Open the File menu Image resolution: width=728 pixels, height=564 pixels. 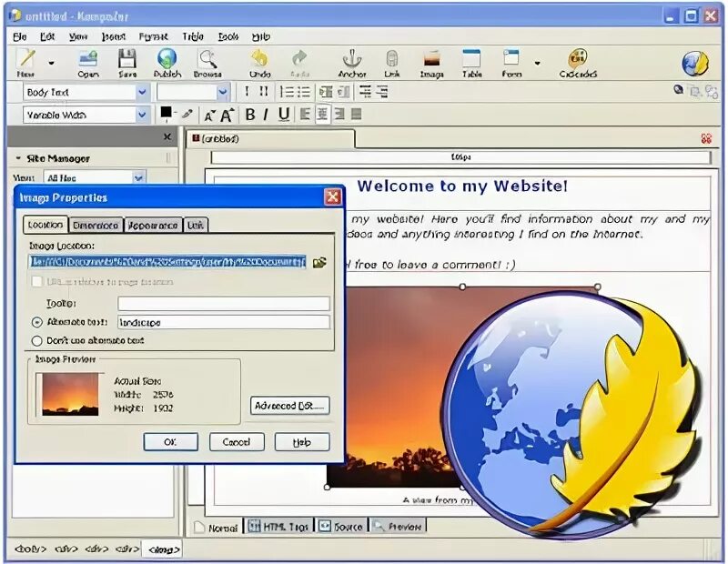click(x=20, y=36)
